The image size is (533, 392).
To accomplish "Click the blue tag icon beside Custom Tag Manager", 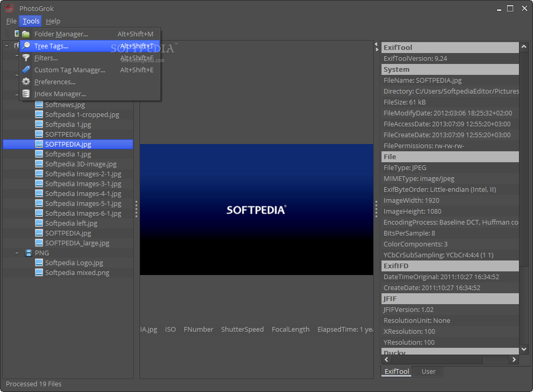I will tap(26, 70).
